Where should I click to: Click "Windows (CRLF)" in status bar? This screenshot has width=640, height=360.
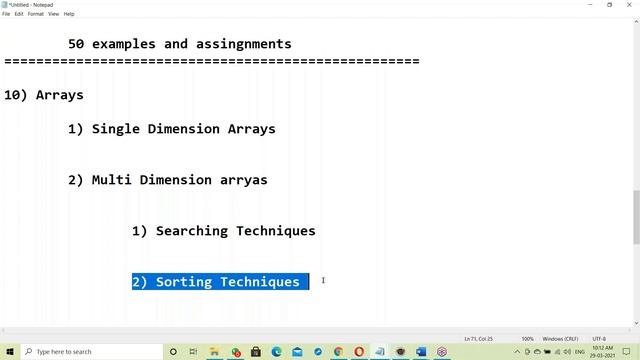pyautogui.click(x=560, y=339)
